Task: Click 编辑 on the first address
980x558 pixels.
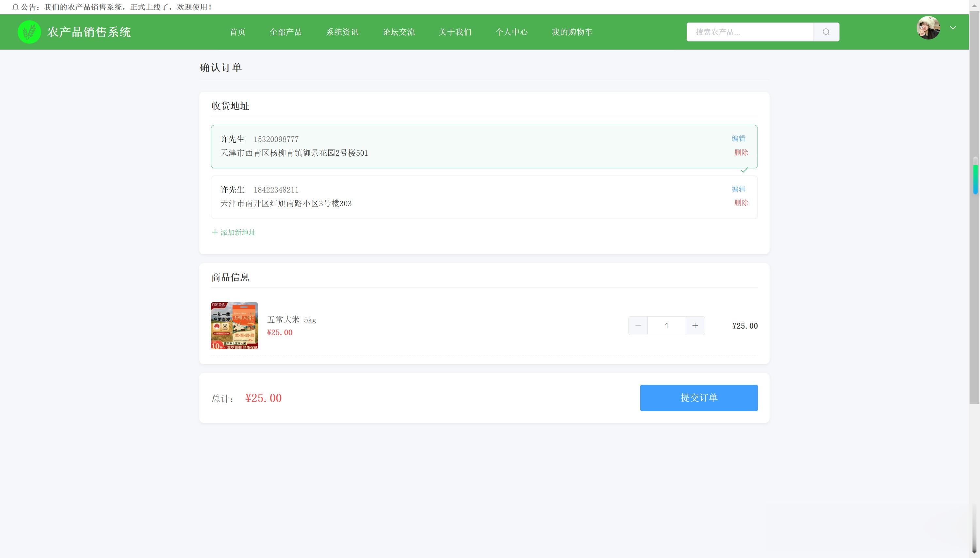Action: [738, 138]
